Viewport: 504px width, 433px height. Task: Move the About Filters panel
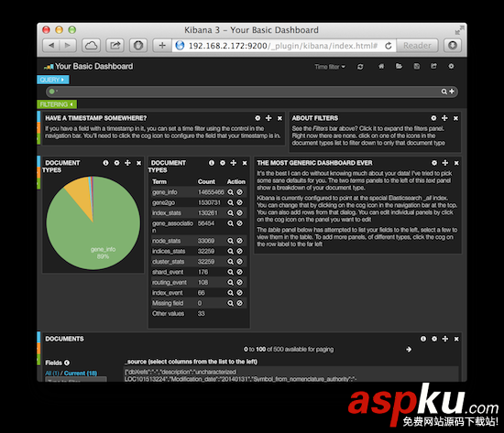click(x=444, y=118)
